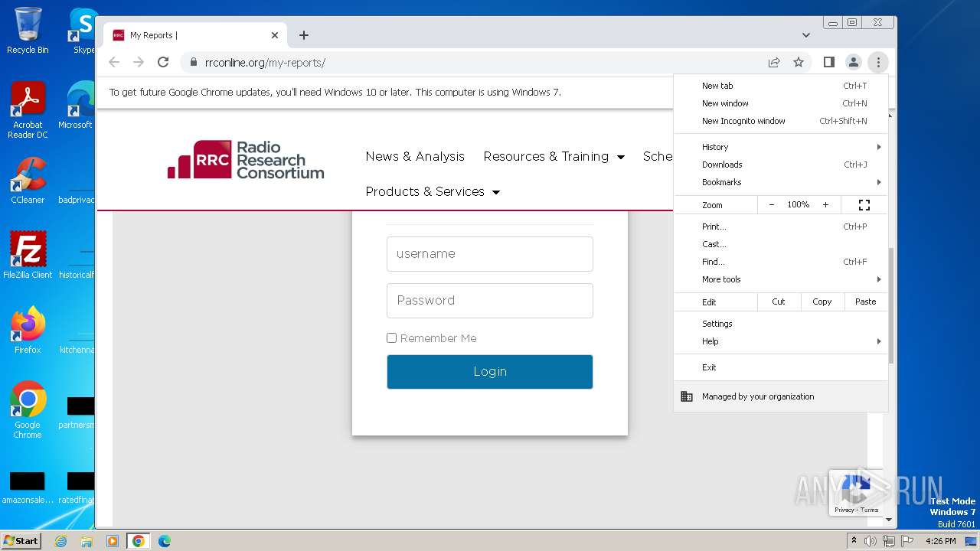Click the scrollbar down arrow

(889, 520)
